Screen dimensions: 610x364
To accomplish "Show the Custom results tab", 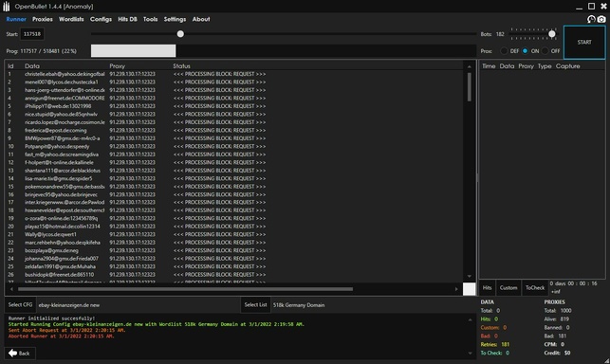I will (508, 288).
